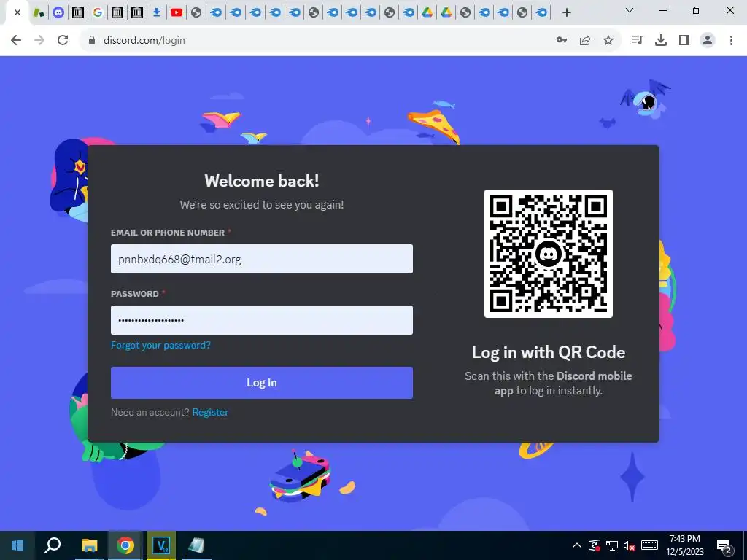Open the tab search chevron dropdown
Screen dimensions: 747x560
pyautogui.click(x=630, y=10)
